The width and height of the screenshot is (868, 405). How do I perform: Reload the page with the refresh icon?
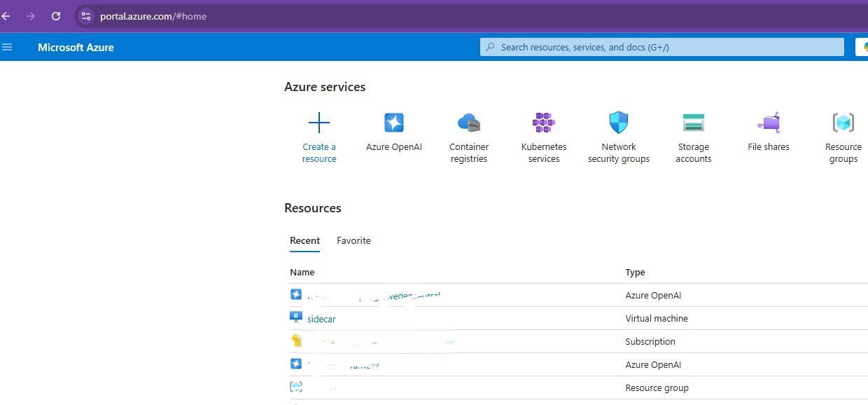pos(56,16)
